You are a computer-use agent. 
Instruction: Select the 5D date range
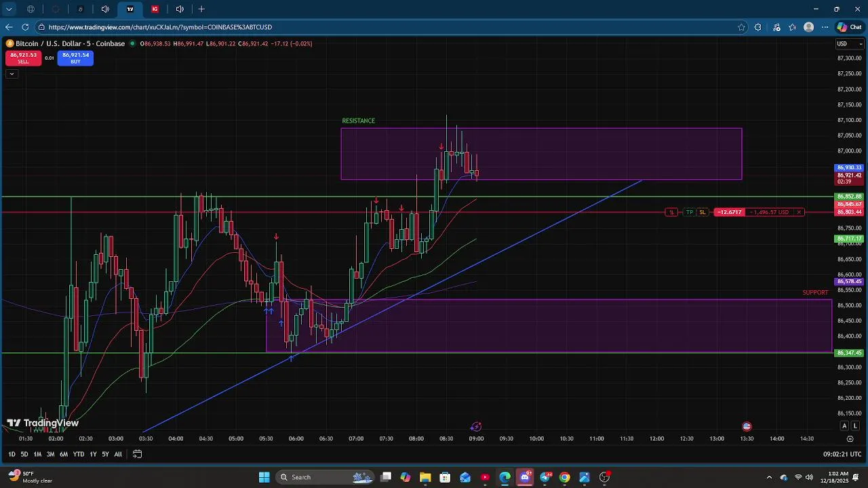[24, 454]
